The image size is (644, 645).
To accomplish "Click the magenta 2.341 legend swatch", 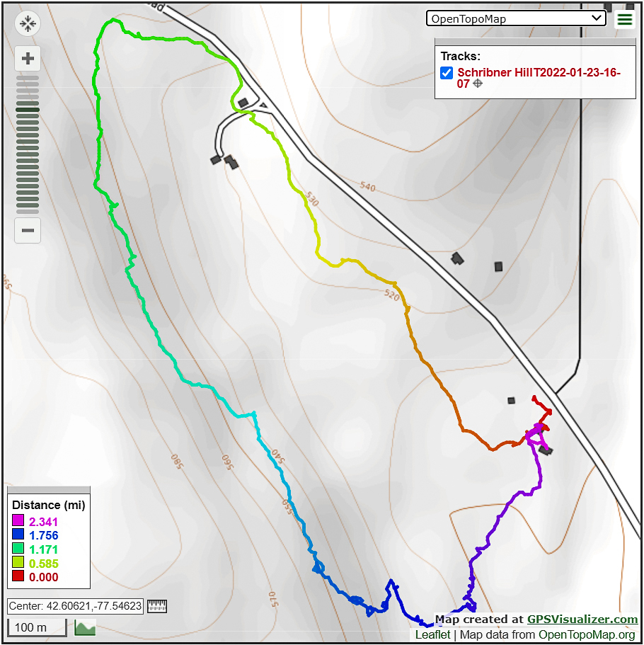I will coord(18,522).
